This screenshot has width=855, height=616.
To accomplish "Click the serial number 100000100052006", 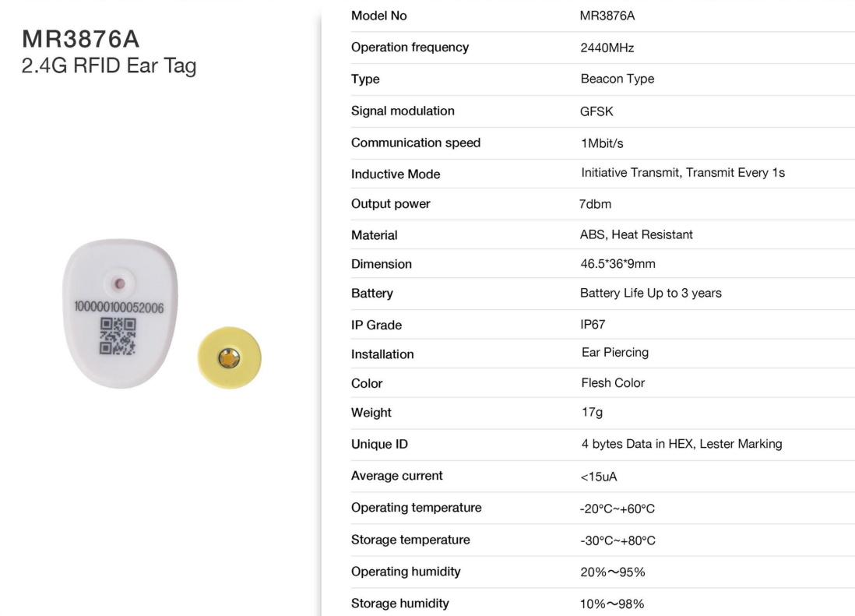I will click(119, 308).
